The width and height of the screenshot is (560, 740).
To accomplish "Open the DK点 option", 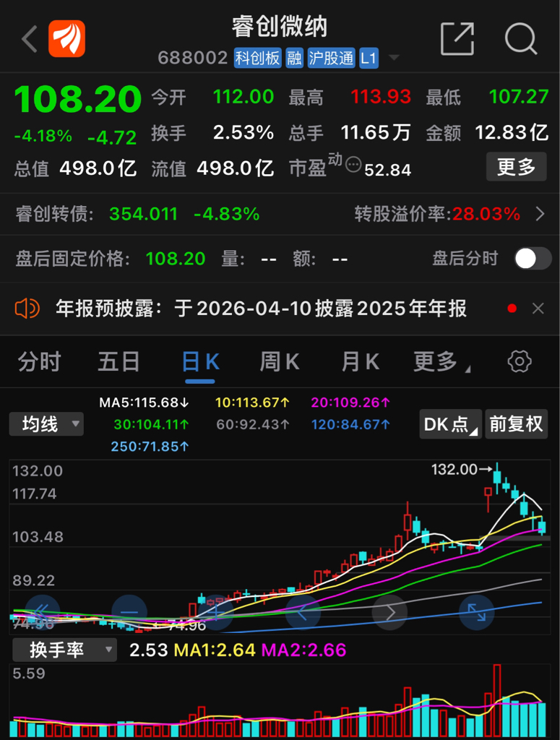I will pos(451,423).
